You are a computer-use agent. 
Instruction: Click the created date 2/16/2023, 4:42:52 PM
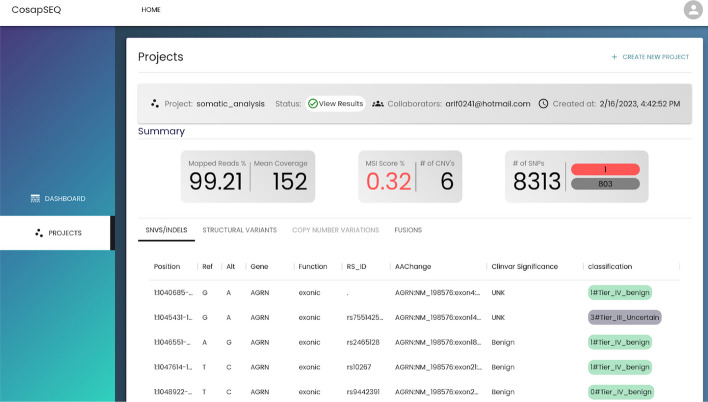tap(640, 103)
